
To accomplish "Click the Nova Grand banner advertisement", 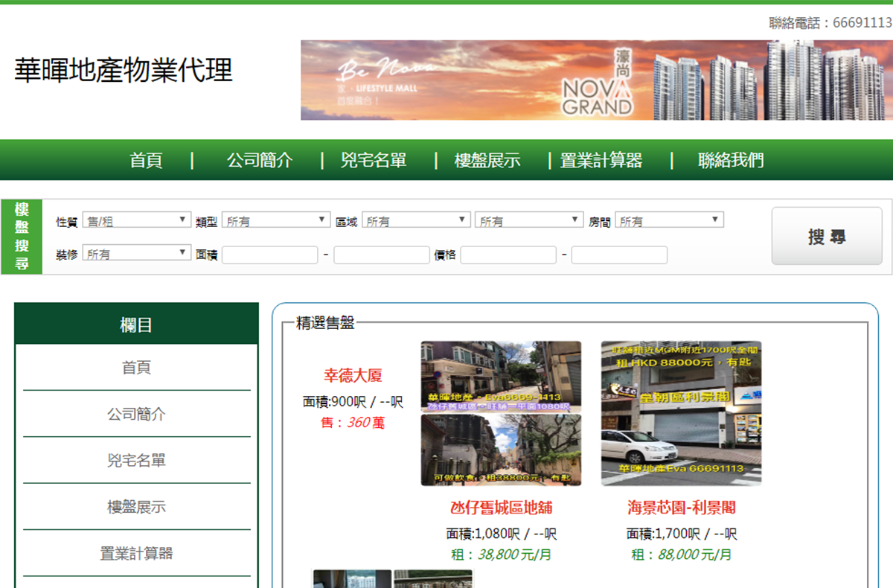I will click(x=597, y=80).
